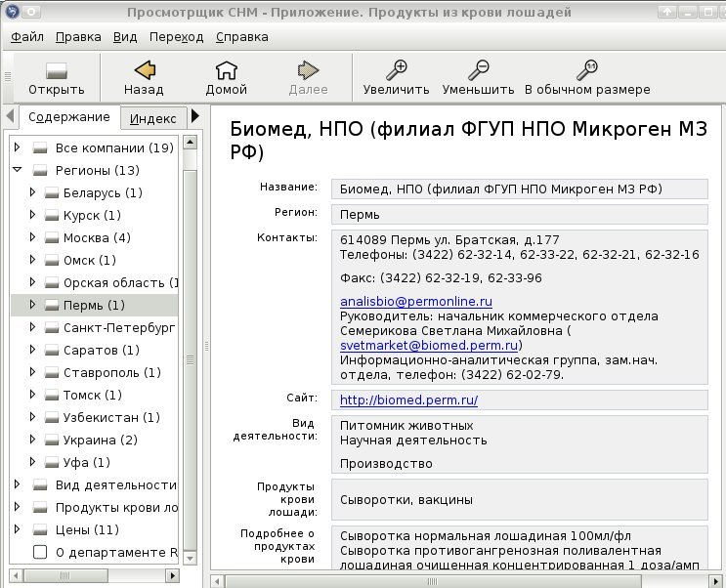
Task: Click the sidebar horizontal scroll left arrow
Action: pos(16,576)
